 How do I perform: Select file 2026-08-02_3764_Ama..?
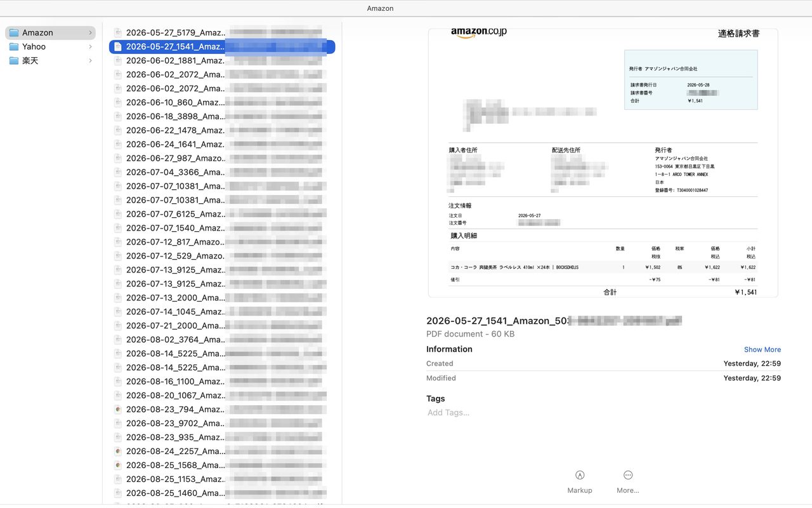(222, 340)
